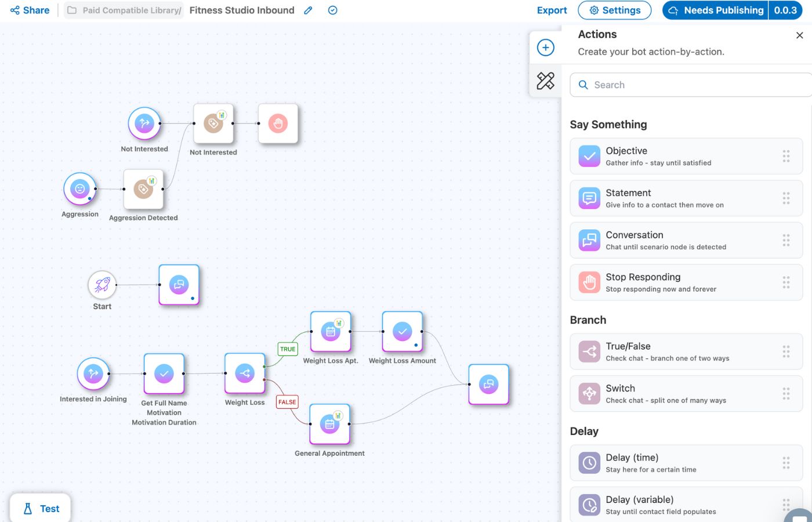The width and height of the screenshot is (812, 522).
Task: Open the General Appointment node
Action: 329,424
